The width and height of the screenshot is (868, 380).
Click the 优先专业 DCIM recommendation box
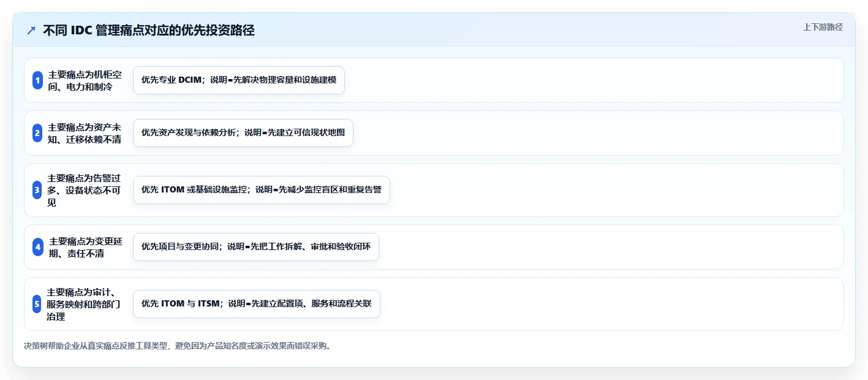tap(239, 80)
